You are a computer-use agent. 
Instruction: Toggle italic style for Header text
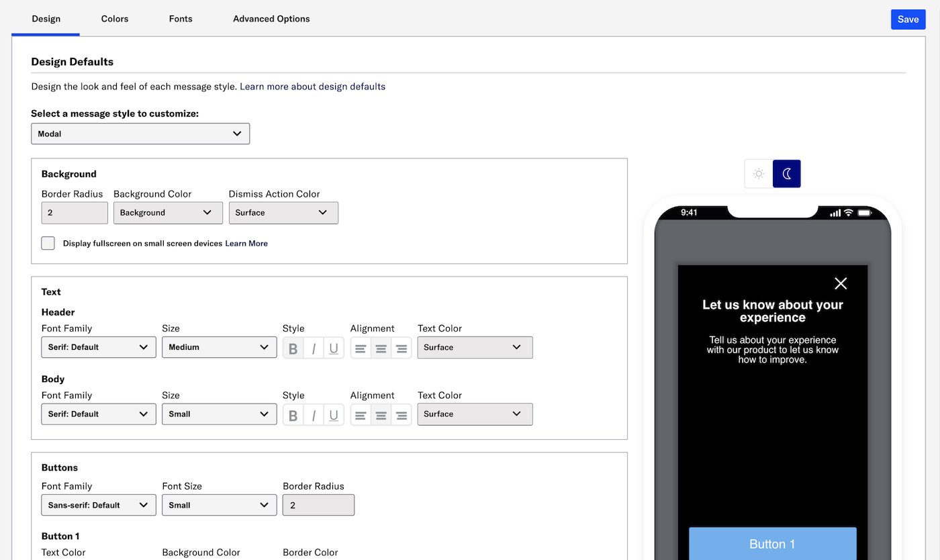[314, 348]
